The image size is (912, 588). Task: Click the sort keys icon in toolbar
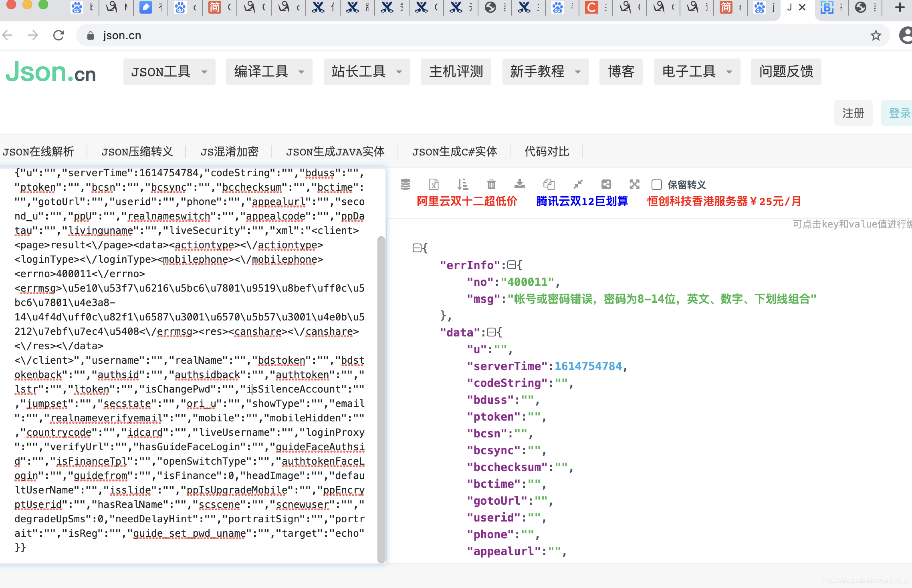pyautogui.click(x=462, y=184)
